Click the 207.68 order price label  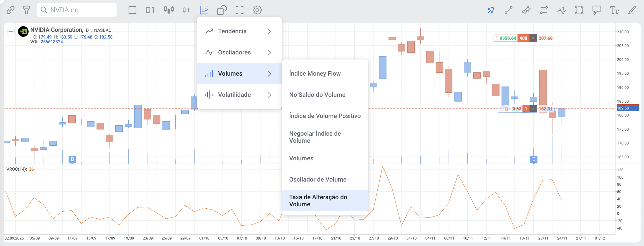point(546,38)
